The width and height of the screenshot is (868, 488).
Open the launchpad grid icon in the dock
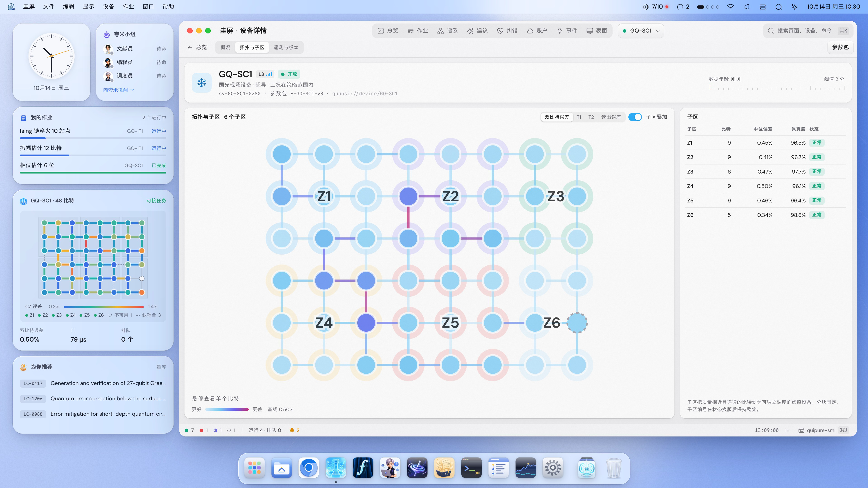click(254, 468)
